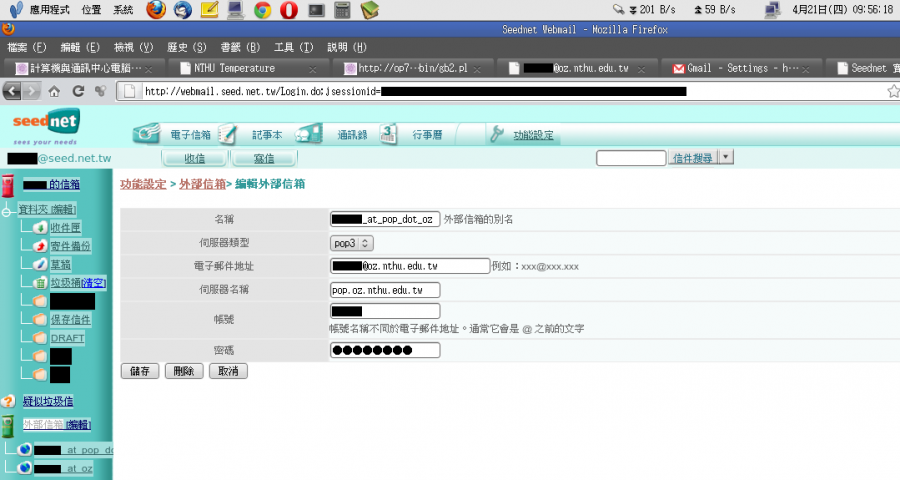The image size is (900, 480).
Task: Reload the page with the refresh icon
Action: click(x=77, y=90)
